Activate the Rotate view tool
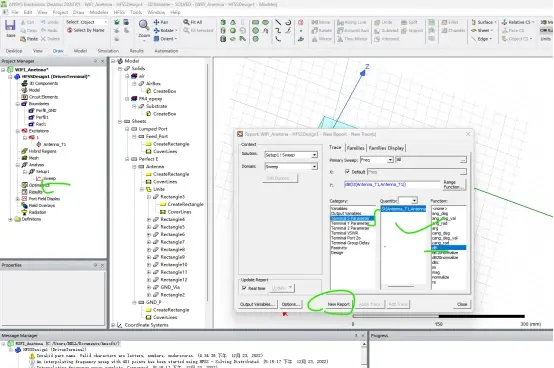 click(x=156, y=30)
